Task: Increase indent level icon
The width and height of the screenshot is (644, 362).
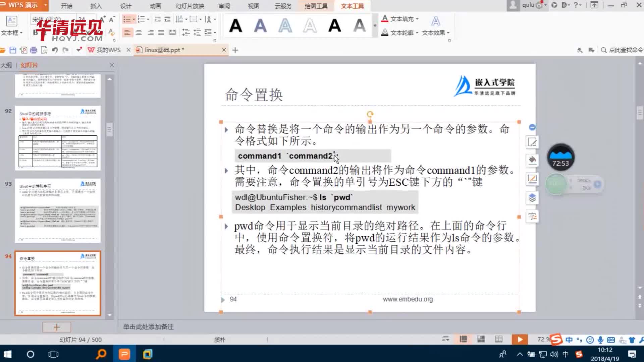Action: (x=167, y=19)
